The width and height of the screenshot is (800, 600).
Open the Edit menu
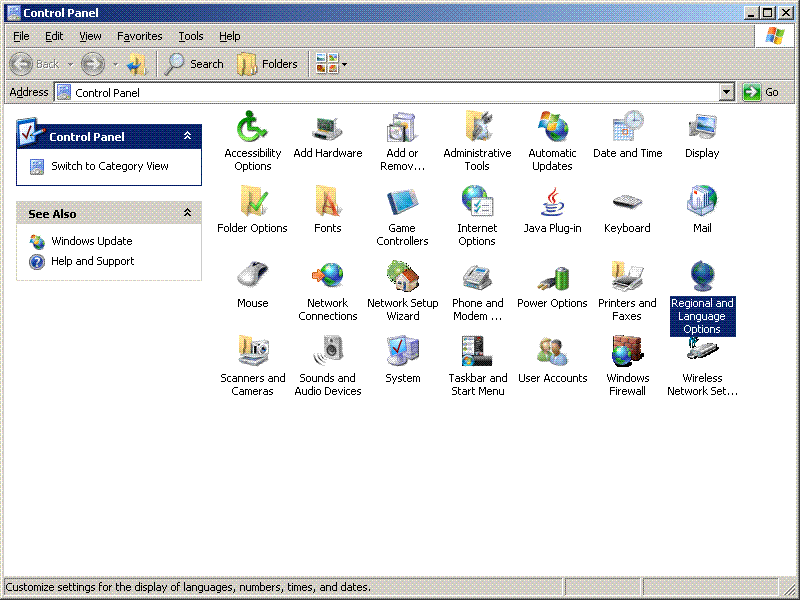[54, 36]
